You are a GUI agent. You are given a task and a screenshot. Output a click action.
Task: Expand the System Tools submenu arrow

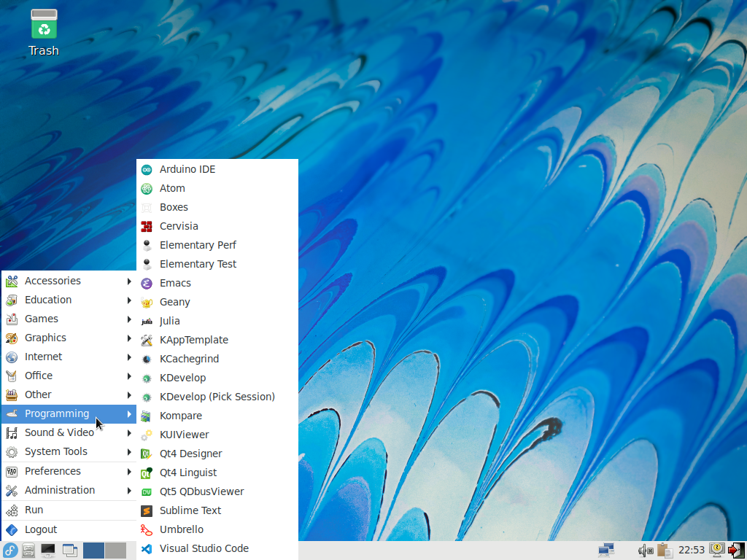pyautogui.click(x=129, y=452)
